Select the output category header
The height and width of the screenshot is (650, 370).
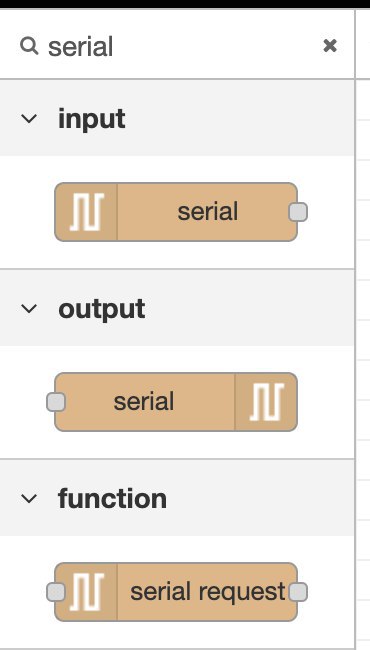[177, 308]
